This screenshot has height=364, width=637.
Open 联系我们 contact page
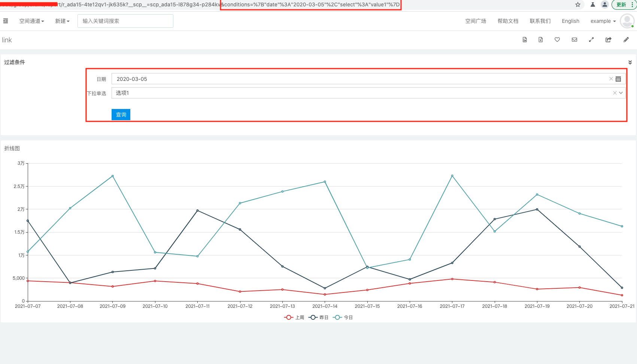[x=540, y=21]
